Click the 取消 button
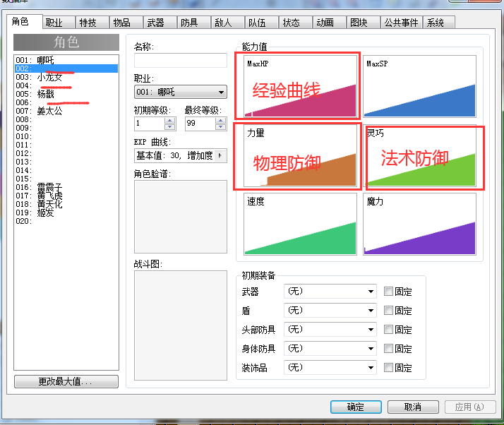The height and width of the screenshot is (425, 504). coord(413,407)
